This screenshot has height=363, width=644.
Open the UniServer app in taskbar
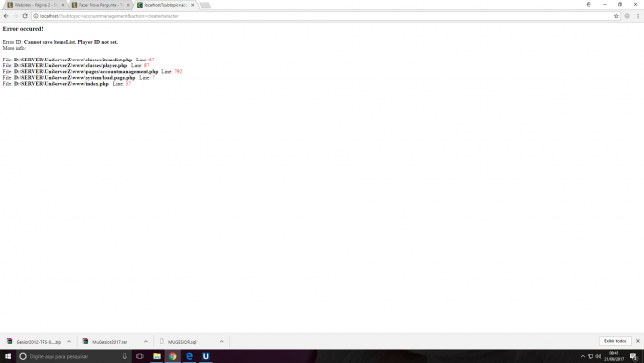point(206,356)
